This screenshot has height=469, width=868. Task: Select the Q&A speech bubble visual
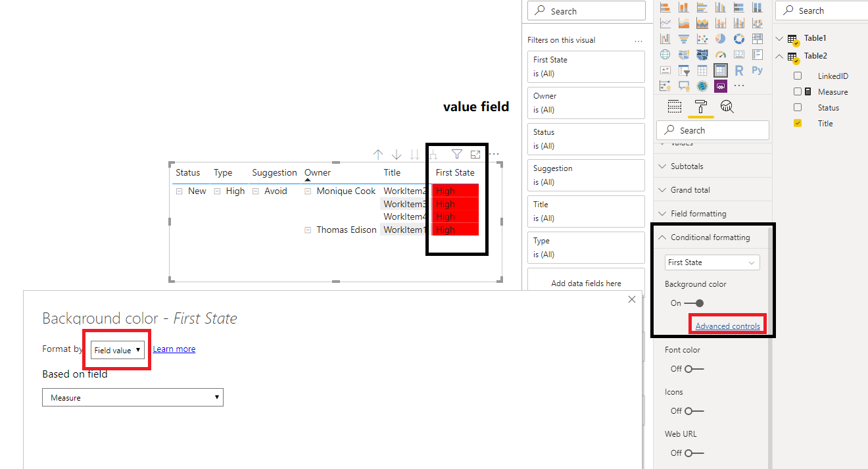[684, 86]
